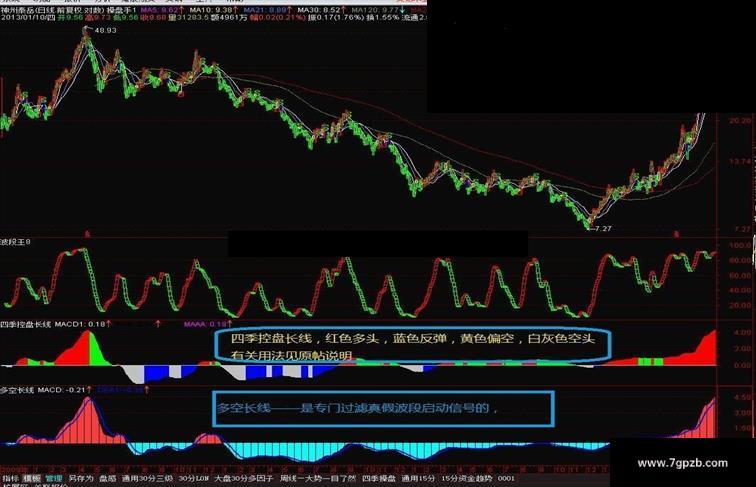756x487 pixels.
Task: Click the 100.0 axis value in 波段王 panel
Action: 740,245
